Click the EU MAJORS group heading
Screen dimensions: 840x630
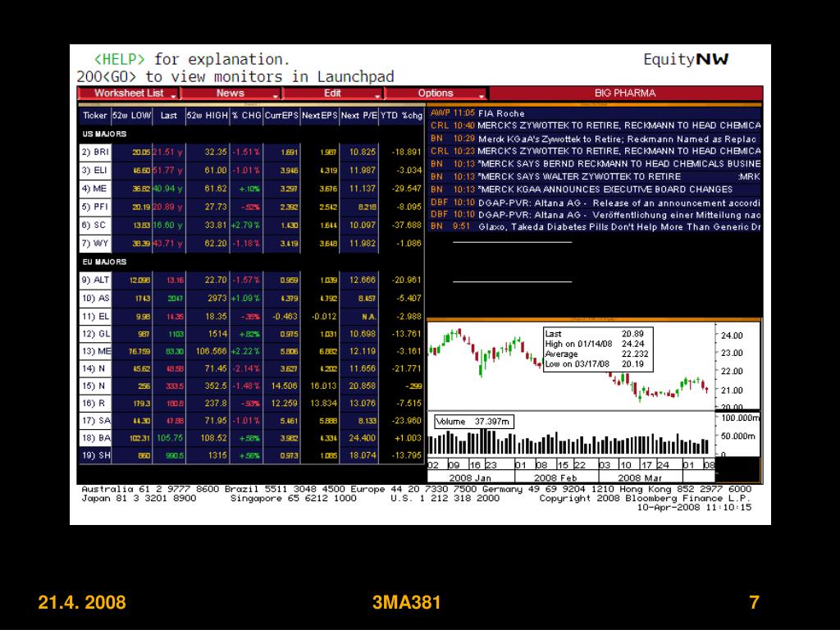(x=104, y=262)
